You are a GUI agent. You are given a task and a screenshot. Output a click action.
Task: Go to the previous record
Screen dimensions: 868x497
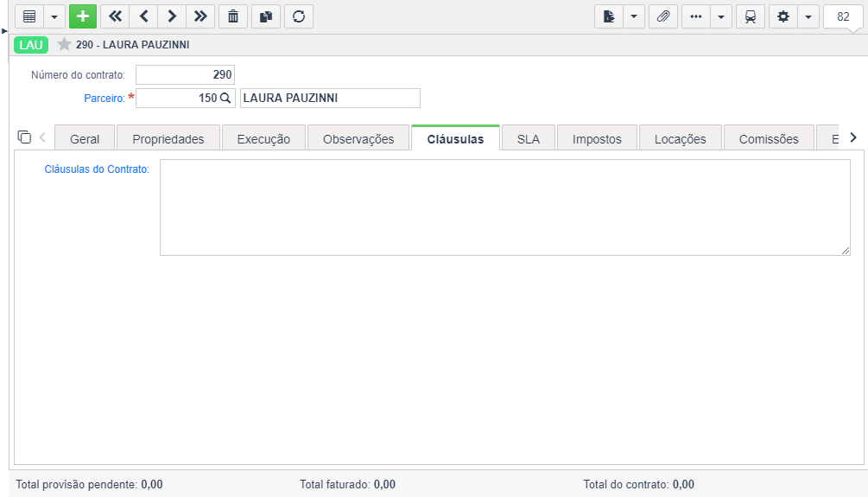pos(144,16)
